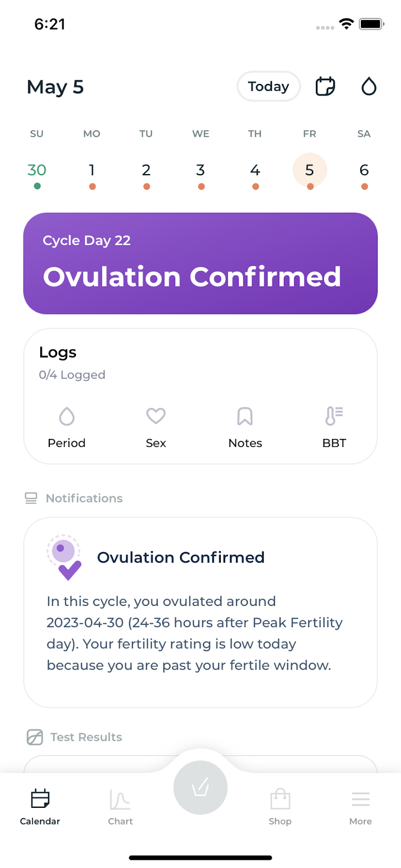
Task: Open the Ovulation Confirmed purple banner
Action: 200,264
